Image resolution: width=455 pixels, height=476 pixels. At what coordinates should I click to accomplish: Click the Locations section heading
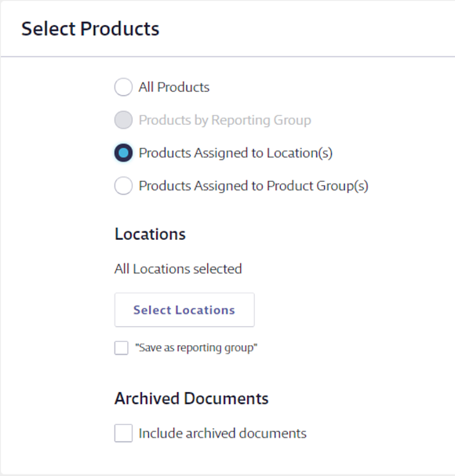150,234
